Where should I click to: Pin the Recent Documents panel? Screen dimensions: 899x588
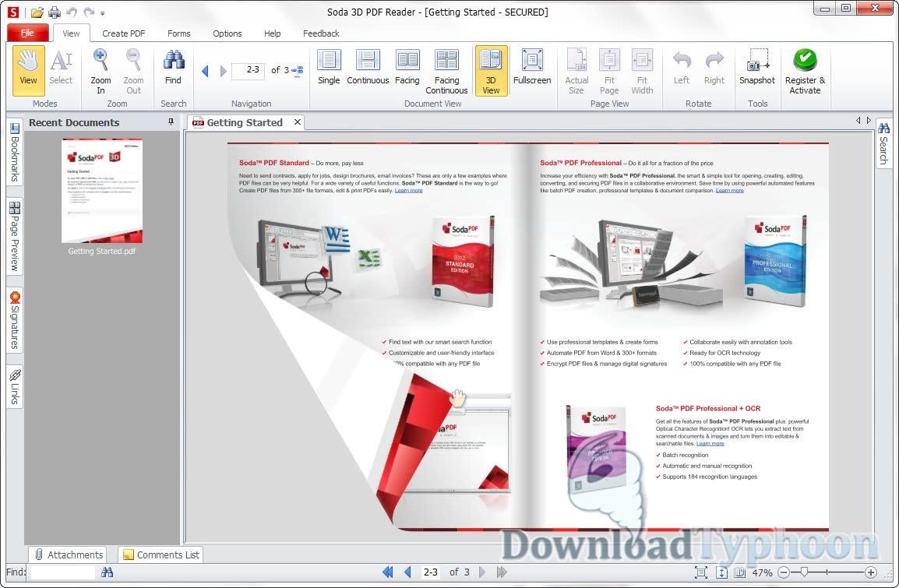[x=171, y=122]
